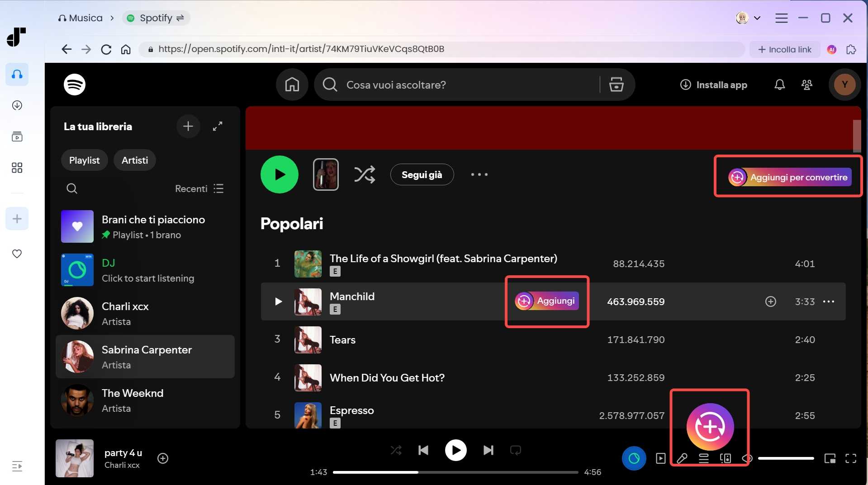Viewport: 868px width, 485px height.
Task: Open the Downloads section in left sidebar
Action: point(17,105)
